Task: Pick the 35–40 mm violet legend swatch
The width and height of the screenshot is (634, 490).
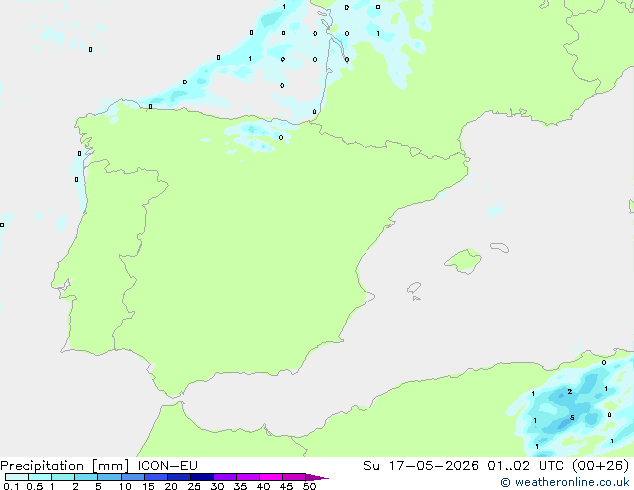Action: (x=247, y=477)
